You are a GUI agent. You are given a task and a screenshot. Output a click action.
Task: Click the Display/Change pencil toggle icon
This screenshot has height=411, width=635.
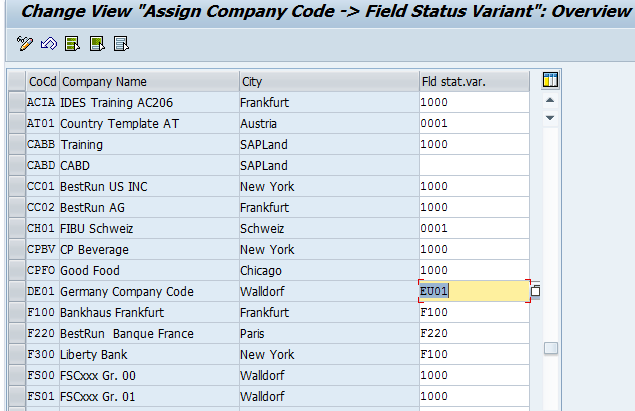(x=24, y=43)
